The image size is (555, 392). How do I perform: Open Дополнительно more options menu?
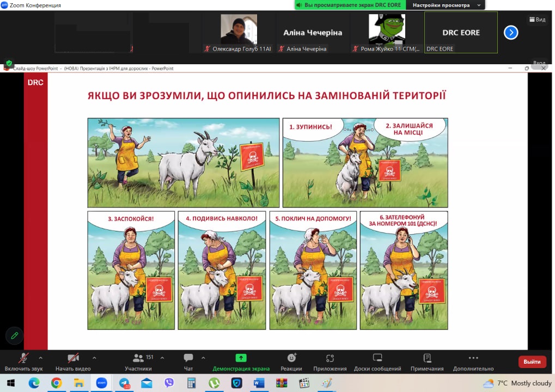[x=473, y=362]
